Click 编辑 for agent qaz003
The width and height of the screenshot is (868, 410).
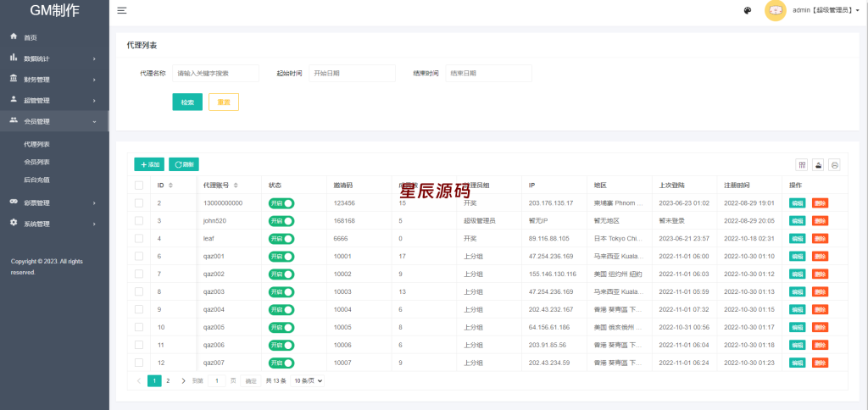pyautogui.click(x=797, y=291)
